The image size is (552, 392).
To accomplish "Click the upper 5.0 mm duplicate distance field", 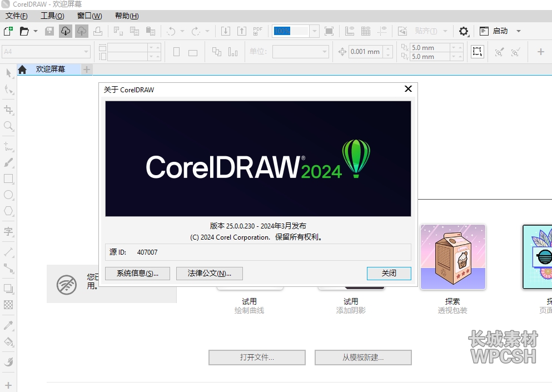I will 430,48.
